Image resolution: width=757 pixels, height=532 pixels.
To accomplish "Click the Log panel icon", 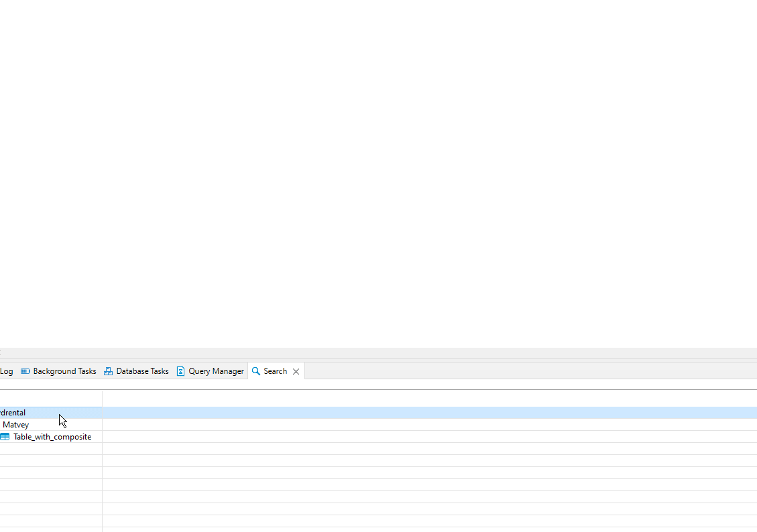I will click(7, 371).
